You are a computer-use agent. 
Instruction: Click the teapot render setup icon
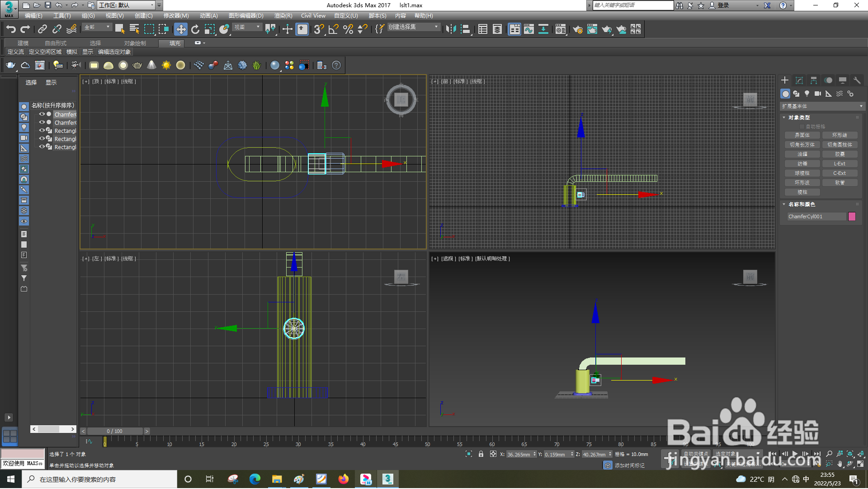(577, 29)
